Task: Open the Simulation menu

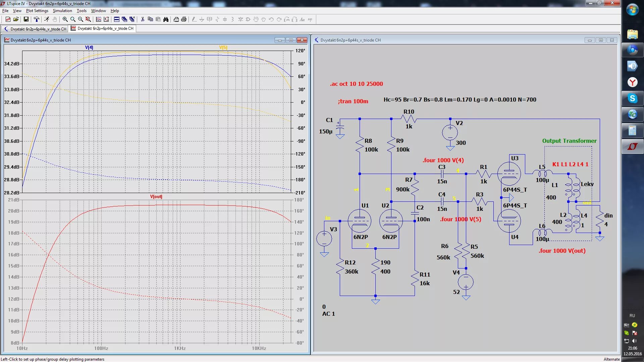Action: tap(62, 11)
